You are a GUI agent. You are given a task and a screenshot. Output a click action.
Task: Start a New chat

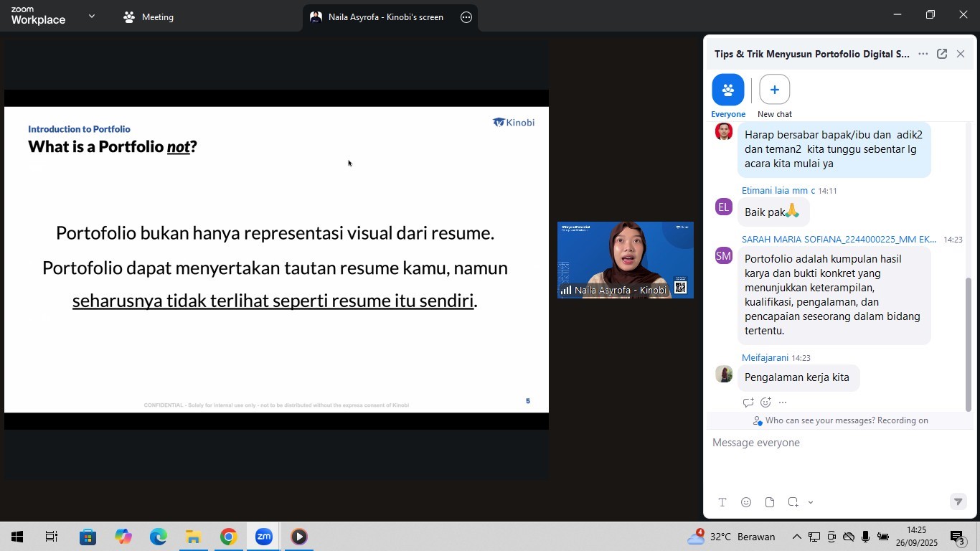click(774, 90)
